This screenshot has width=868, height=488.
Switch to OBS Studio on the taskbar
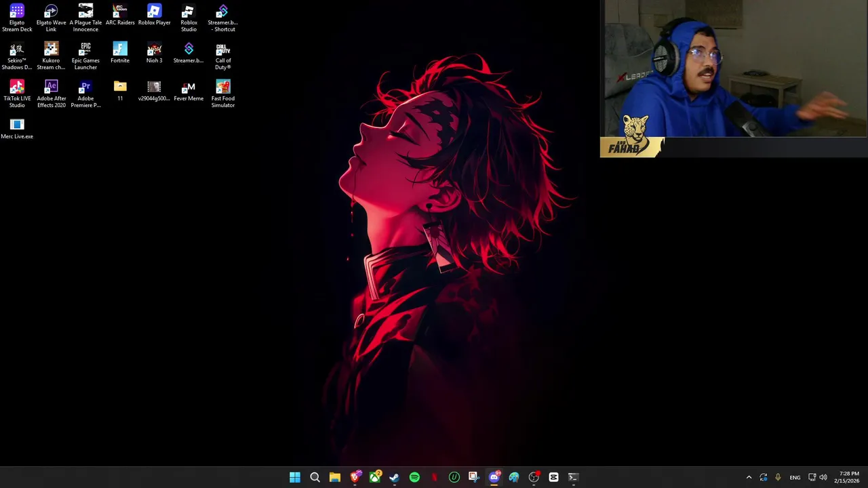tap(534, 477)
